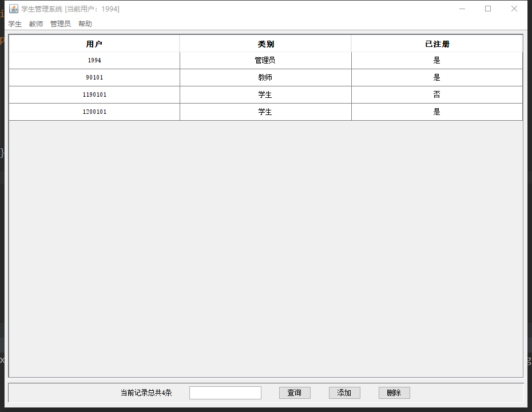Click the 添加 button
Viewport: 532px width, 412px height.
(x=344, y=393)
